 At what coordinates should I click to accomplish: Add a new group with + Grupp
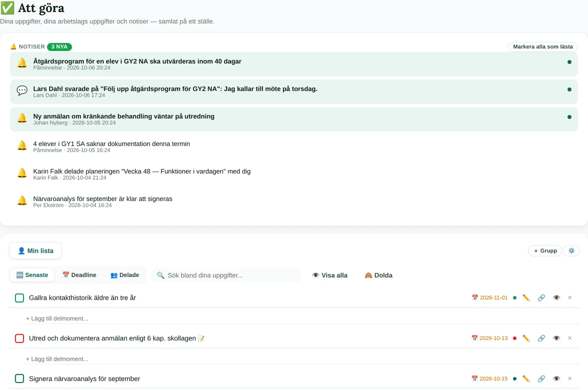545,251
